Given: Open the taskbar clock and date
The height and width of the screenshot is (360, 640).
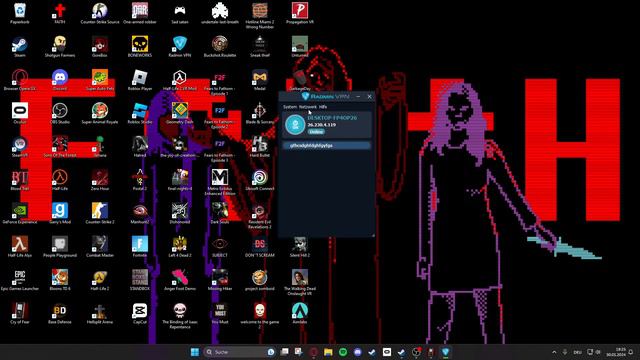Looking at the screenshot, I should [616, 352].
